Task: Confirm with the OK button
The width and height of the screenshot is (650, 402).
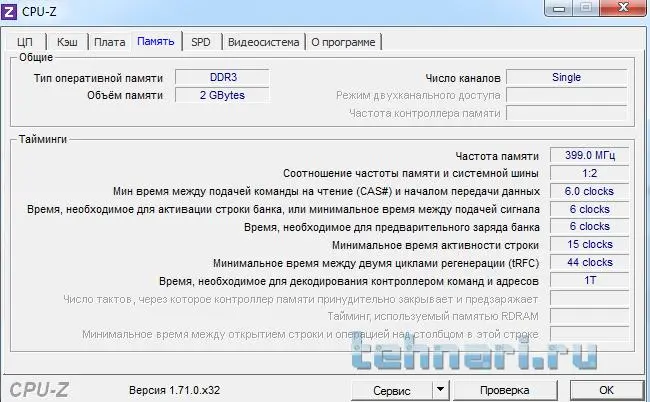Action: (606, 390)
